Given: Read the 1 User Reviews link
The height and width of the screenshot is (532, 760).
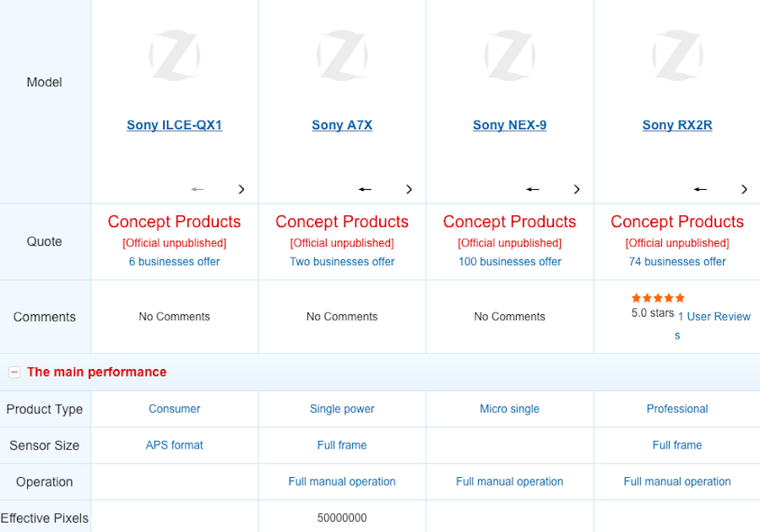Looking at the screenshot, I should (714, 317).
